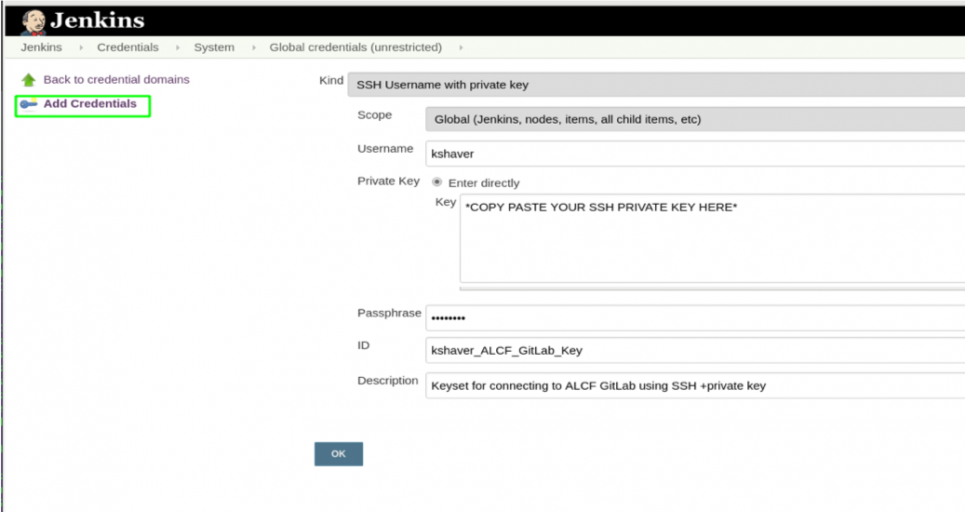
Task: Click the key icon beside Add Credentials
Action: click(28, 104)
